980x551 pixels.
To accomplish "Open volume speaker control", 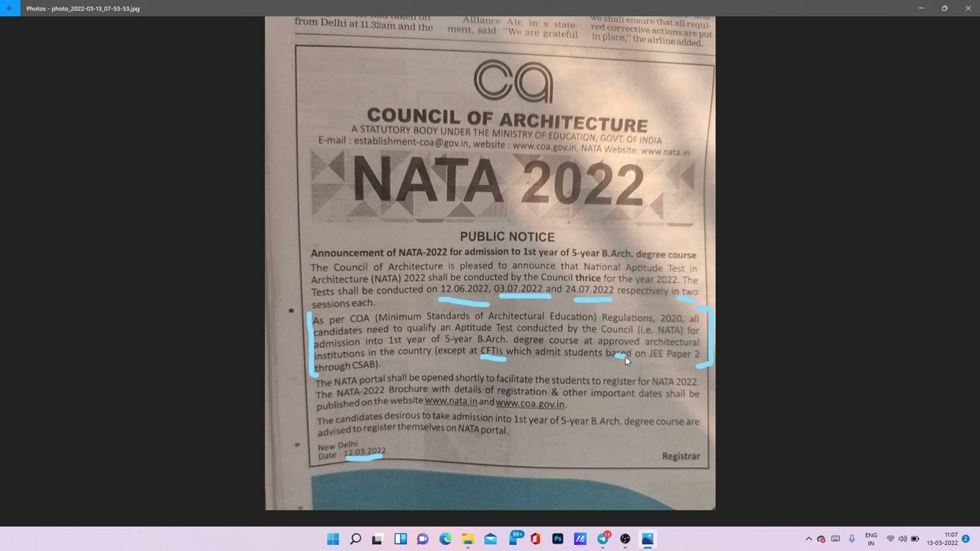I will [x=903, y=539].
